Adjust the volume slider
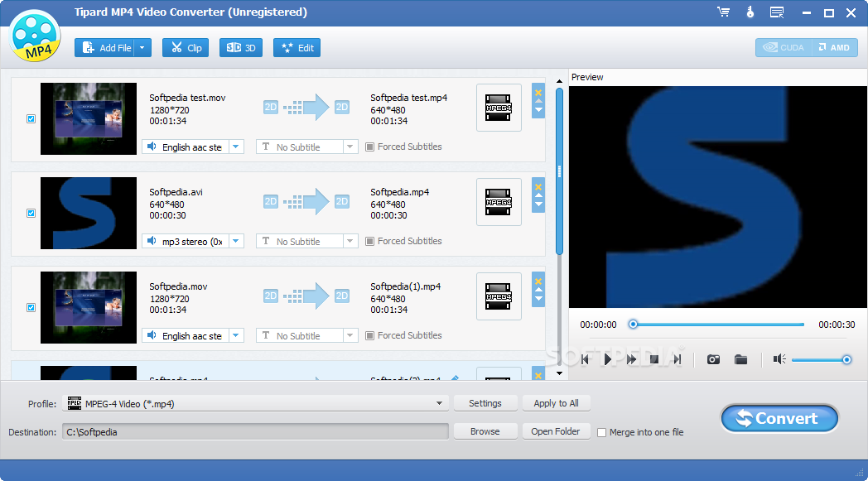 (822, 360)
